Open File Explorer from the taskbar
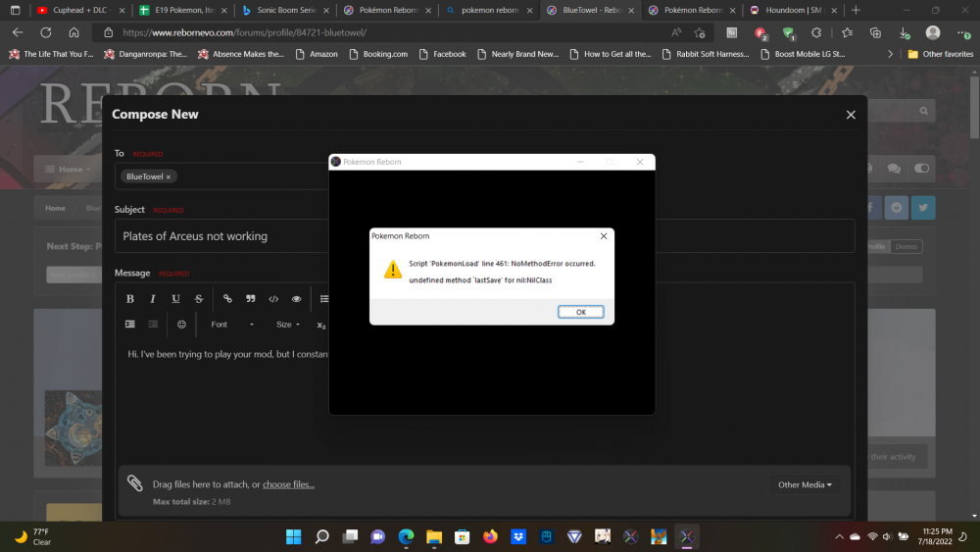980x552 pixels. coord(434,537)
